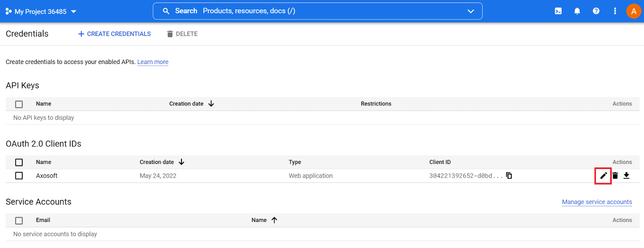Open the account avatar A
Image resolution: width=644 pixels, height=248 pixels.
[x=634, y=11]
